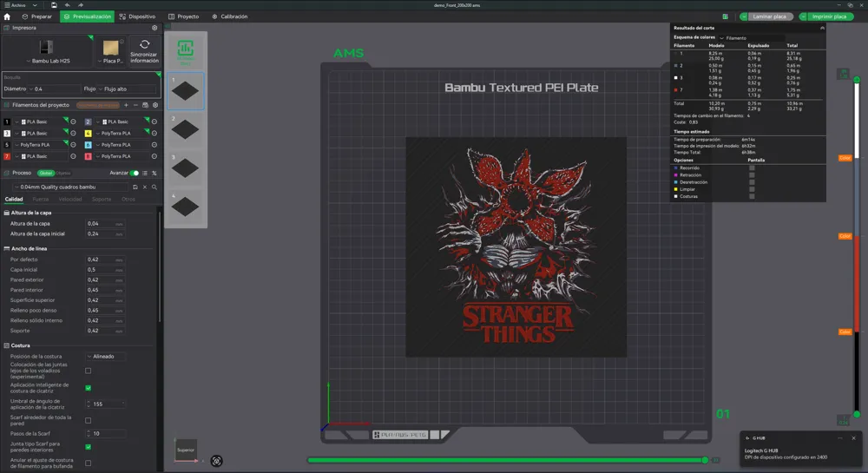
Task: Toggle Retracción display checkbox
Action: [x=752, y=174]
